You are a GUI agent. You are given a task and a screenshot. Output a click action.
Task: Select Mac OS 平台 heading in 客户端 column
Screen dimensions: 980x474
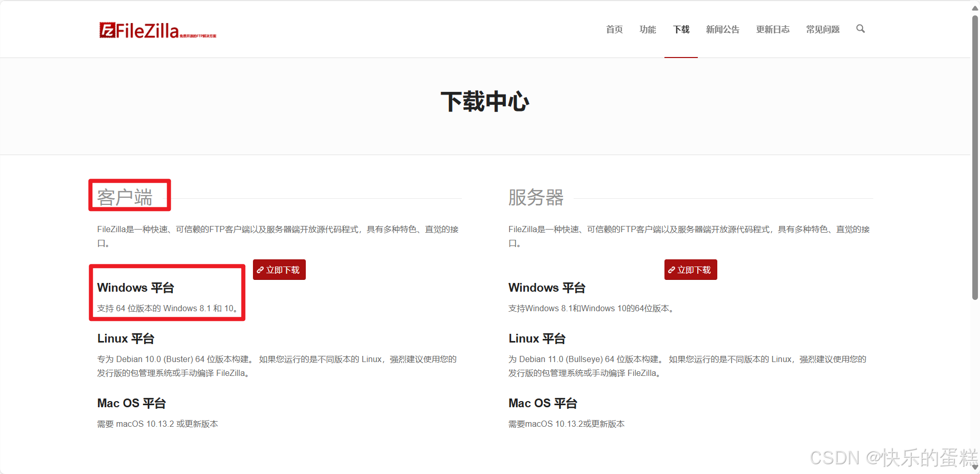click(x=131, y=403)
